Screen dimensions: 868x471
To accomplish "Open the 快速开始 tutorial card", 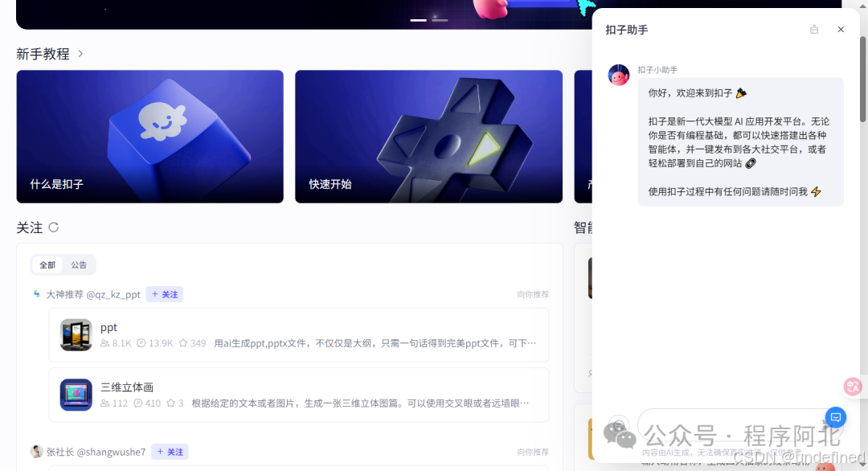I will (x=428, y=136).
